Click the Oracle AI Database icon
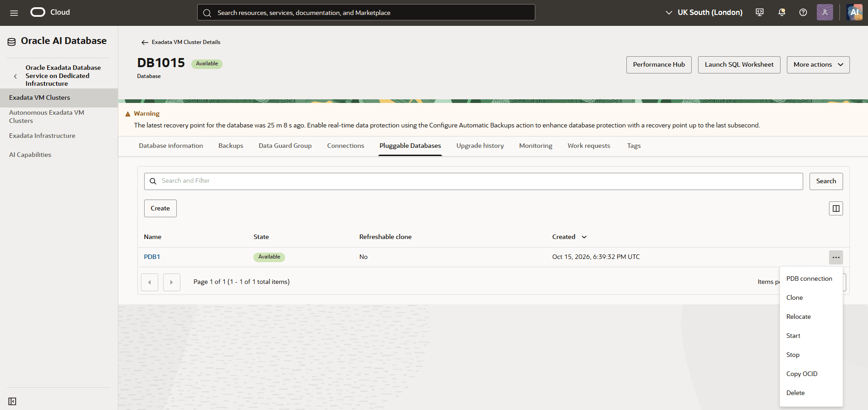 (12, 42)
